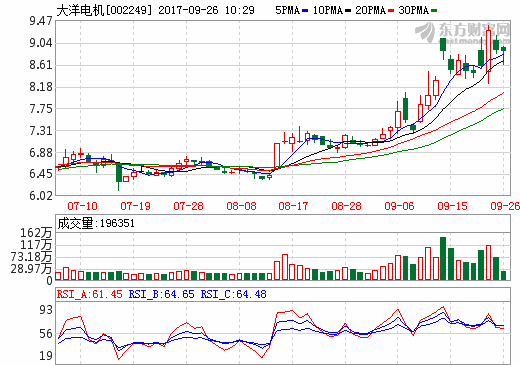Click the 9.47 price axis label
The width and height of the screenshot is (520, 365).
pos(41,21)
